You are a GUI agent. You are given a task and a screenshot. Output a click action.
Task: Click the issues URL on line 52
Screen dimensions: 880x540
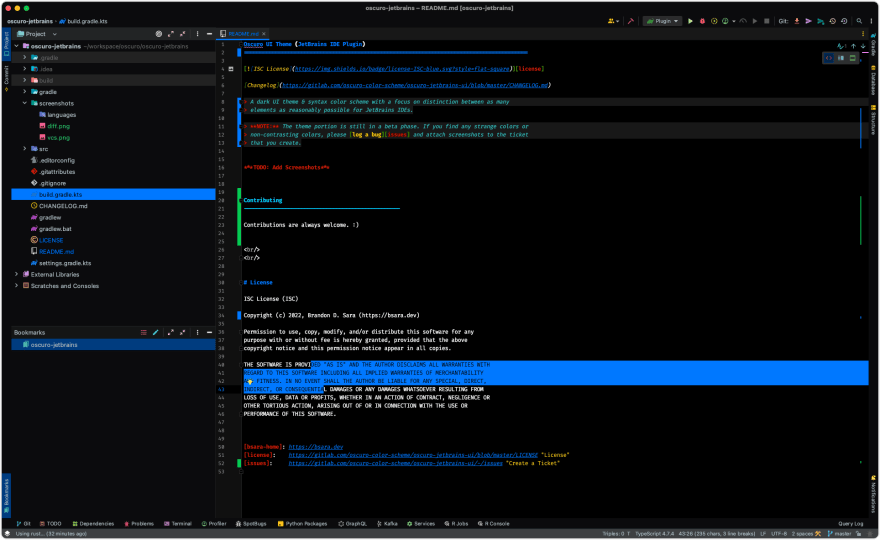point(396,464)
